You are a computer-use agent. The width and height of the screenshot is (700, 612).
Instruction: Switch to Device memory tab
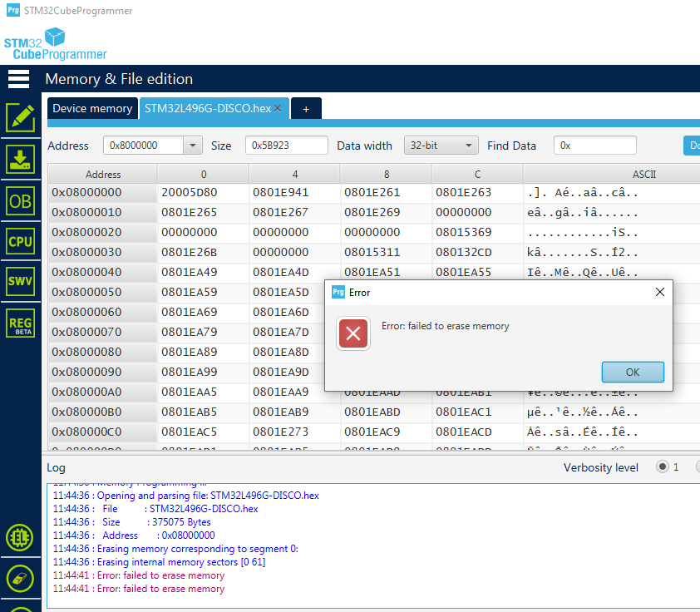tap(92, 108)
